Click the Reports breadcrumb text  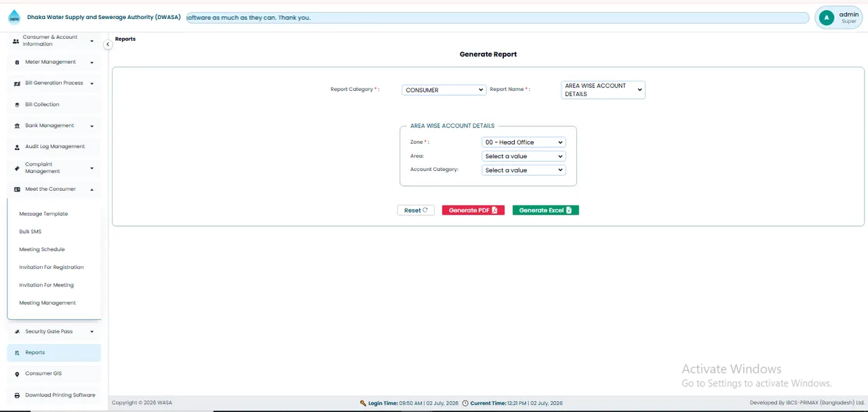tap(125, 39)
